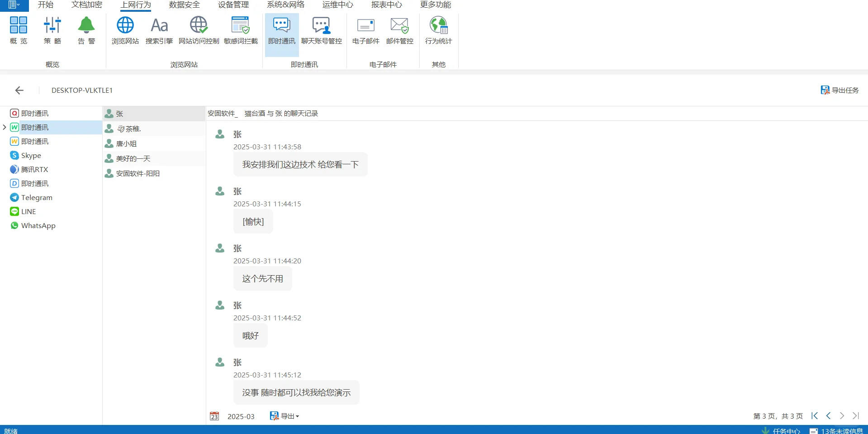Open 聊天账号管控 account control
Image resolution: width=868 pixels, height=434 pixels.
[321, 29]
